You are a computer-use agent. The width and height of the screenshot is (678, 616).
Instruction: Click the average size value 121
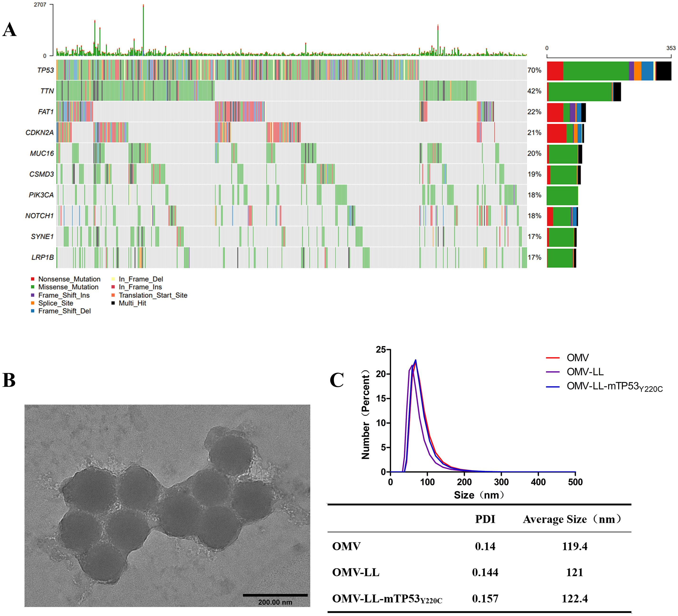[575, 572]
